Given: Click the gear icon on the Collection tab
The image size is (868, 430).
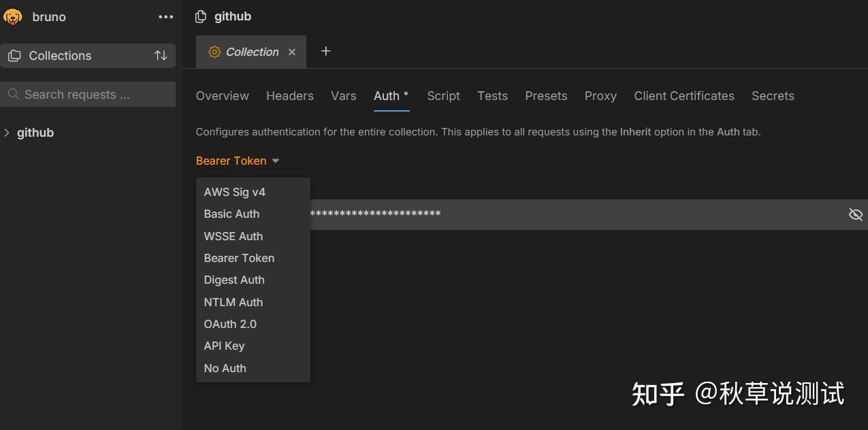Looking at the screenshot, I should coord(214,52).
